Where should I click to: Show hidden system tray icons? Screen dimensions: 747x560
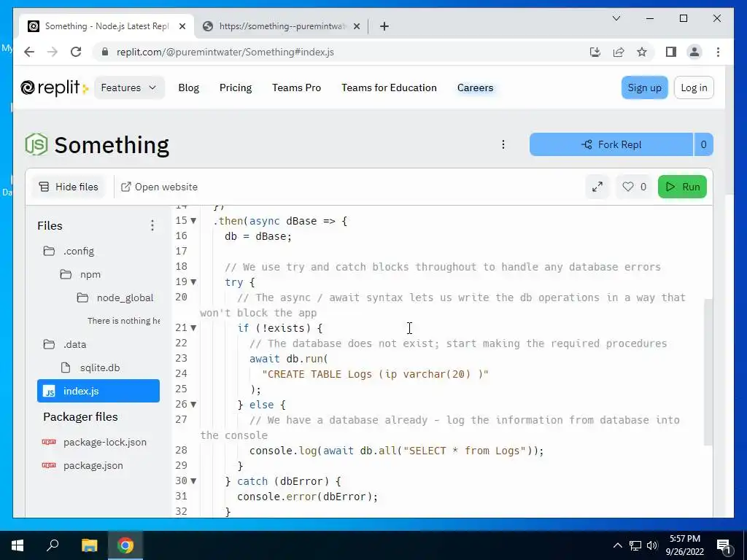point(617,545)
